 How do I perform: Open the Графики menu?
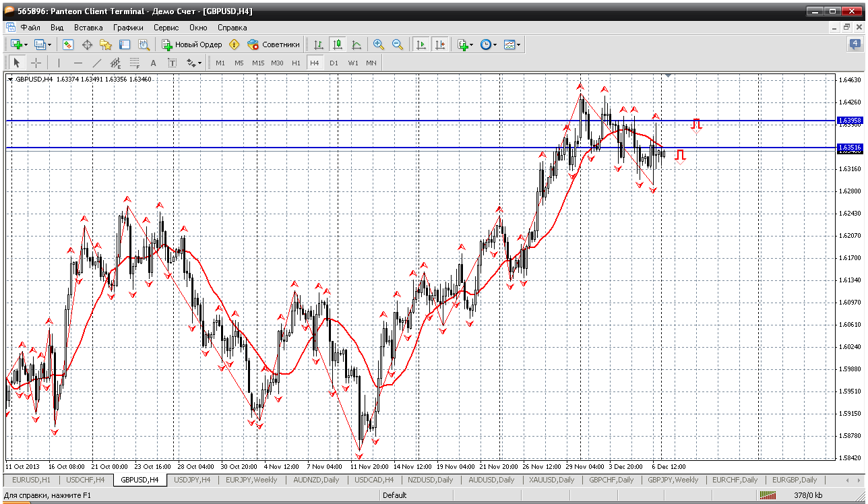pos(128,28)
